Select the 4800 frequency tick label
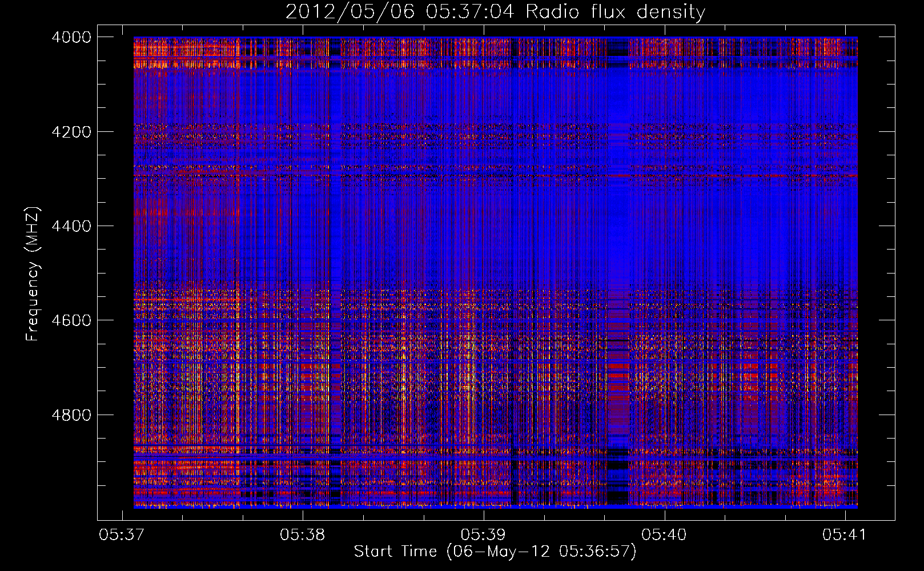924x571 pixels. 71,415
